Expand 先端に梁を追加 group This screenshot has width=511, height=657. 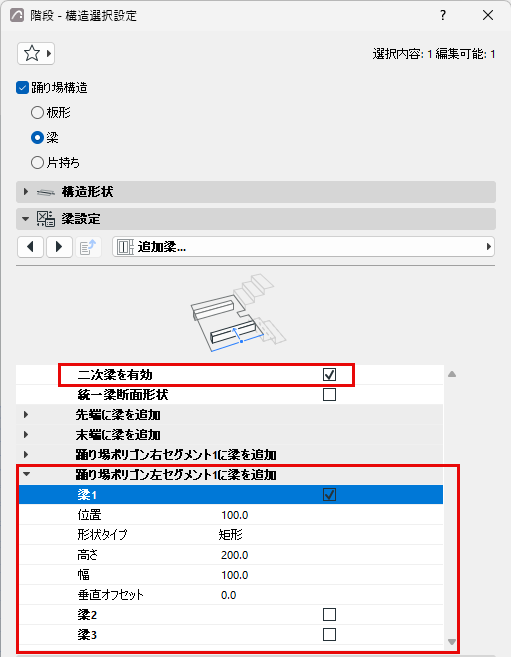pyautogui.click(x=26, y=415)
